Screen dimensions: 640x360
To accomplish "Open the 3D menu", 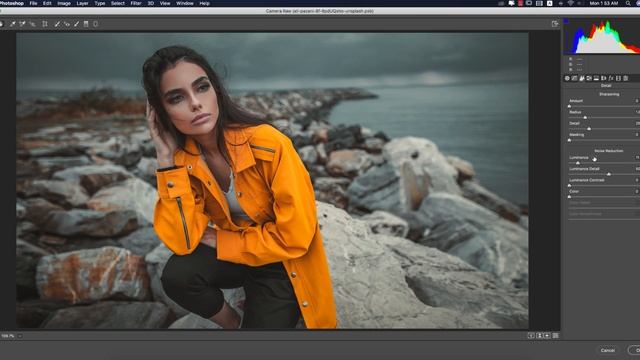I will click(x=151, y=3).
